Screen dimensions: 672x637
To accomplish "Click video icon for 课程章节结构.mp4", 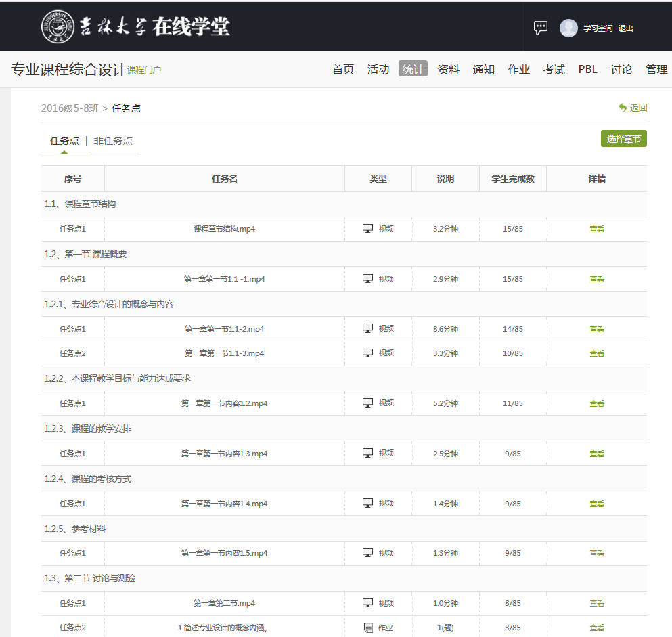I will (x=368, y=229).
